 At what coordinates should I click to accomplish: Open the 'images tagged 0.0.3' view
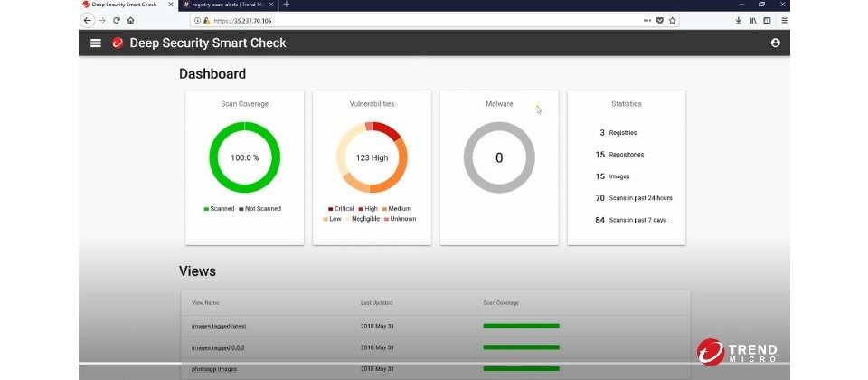click(x=218, y=347)
